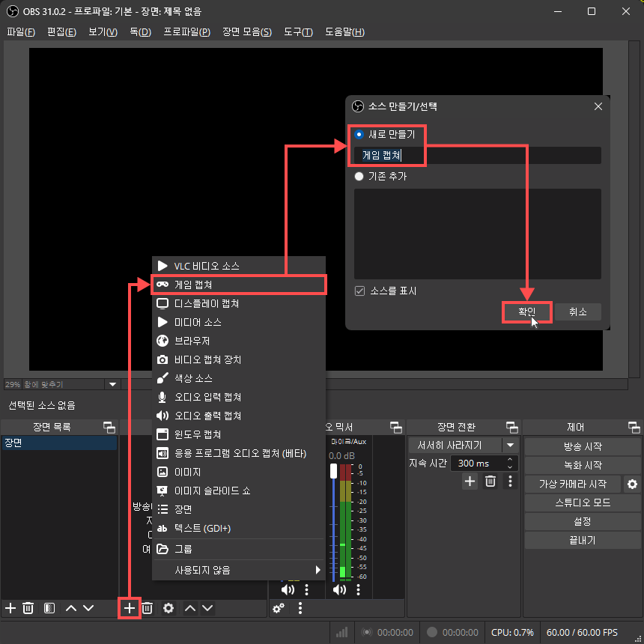Add a scene transition with the plus icon
The height and width of the screenshot is (644, 644).
coord(470,481)
